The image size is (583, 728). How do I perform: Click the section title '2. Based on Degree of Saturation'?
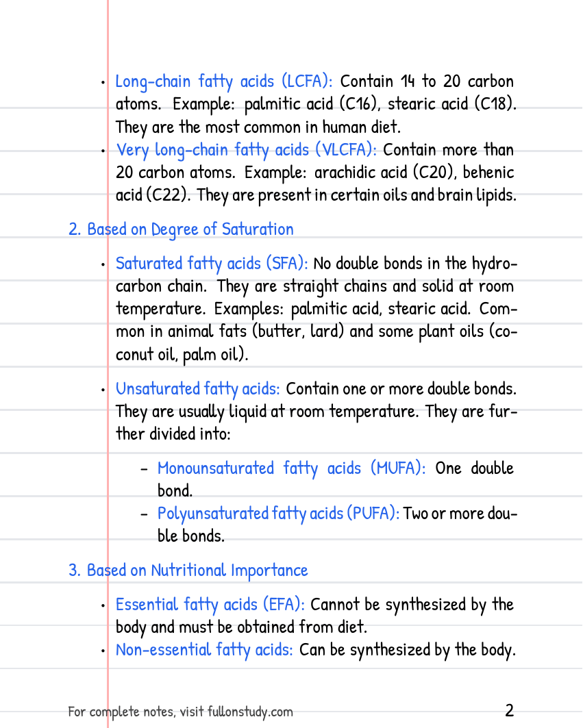click(x=181, y=229)
